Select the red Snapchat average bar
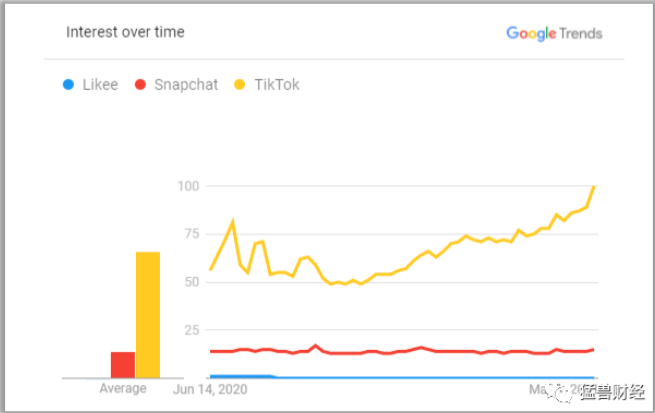This screenshot has height=413, width=655. click(x=123, y=365)
